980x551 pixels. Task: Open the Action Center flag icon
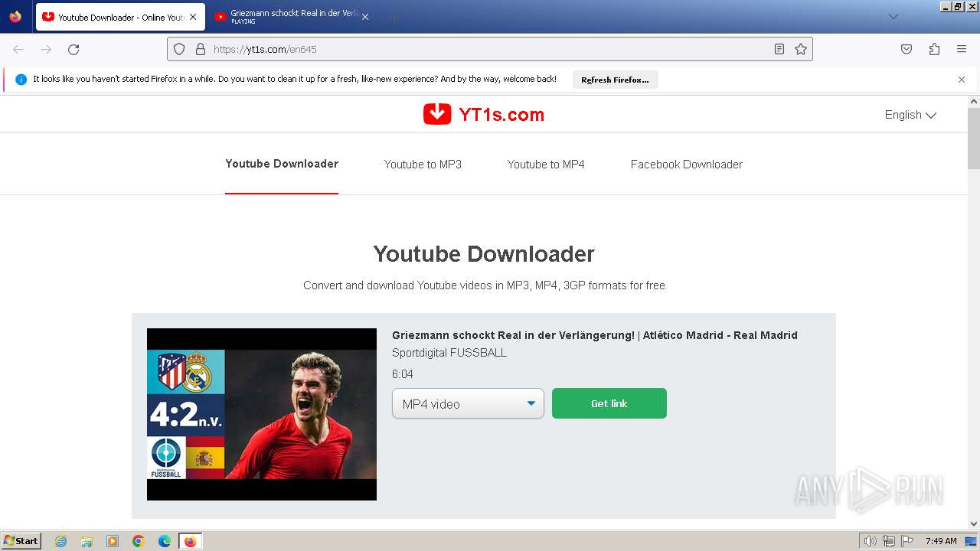[907, 541]
